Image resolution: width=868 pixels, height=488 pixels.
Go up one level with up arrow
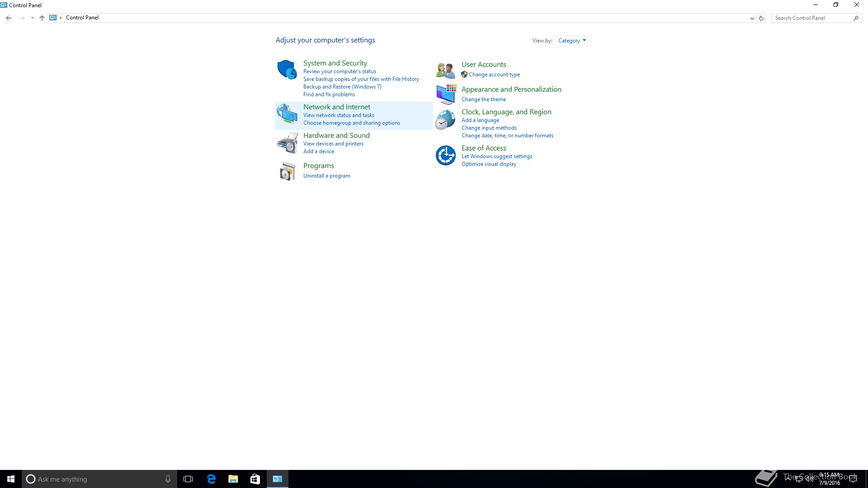click(x=42, y=18)
